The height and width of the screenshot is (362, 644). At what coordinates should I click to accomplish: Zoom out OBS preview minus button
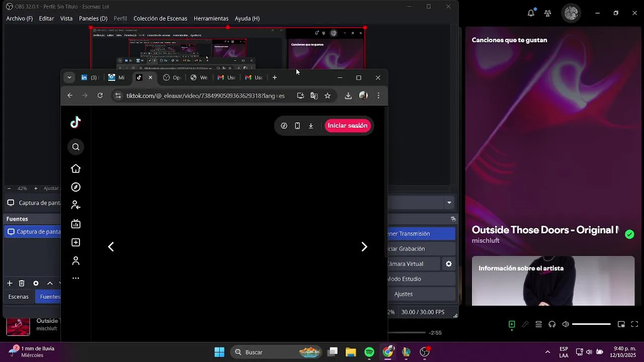click(9, 189)
